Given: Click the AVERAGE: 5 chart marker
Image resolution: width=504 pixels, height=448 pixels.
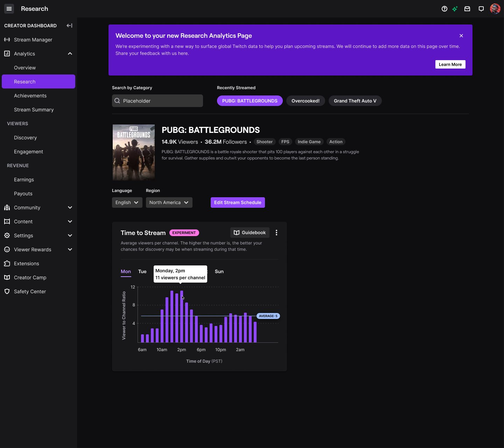Looking at the screenshot, I should 268,316.
